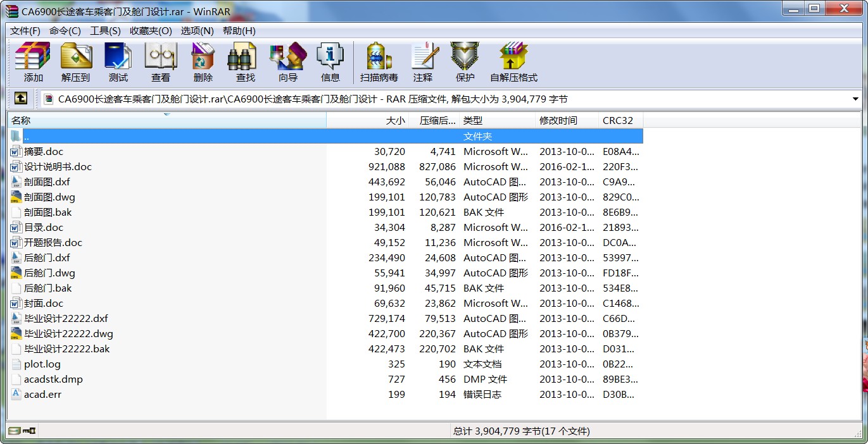Start 扫描病毒 (Virus Scan) tool

[379, 62]
